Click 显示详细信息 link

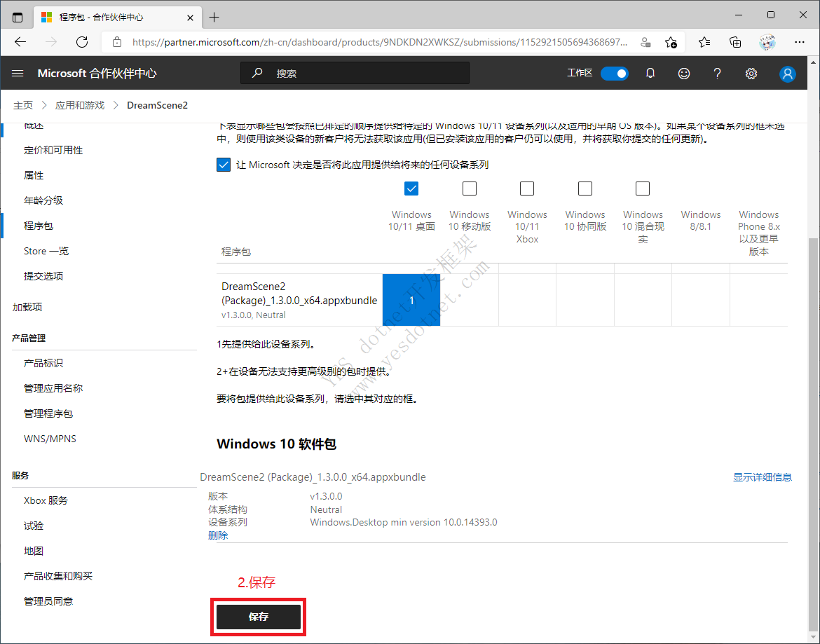(763, 477)
